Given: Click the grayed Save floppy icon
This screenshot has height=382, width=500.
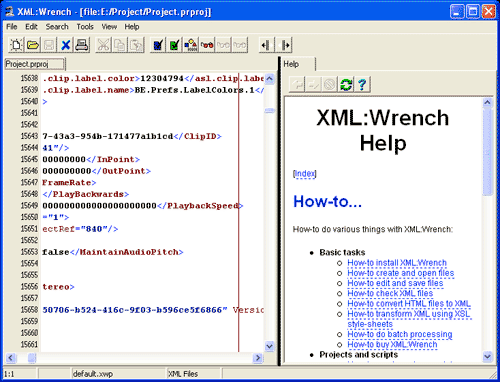Looking at the screenshot, I should (x=49, y=45).
